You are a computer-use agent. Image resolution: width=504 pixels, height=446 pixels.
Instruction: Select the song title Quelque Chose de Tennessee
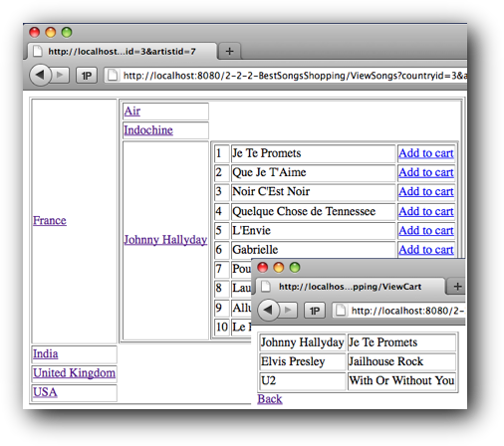(304, 211)
